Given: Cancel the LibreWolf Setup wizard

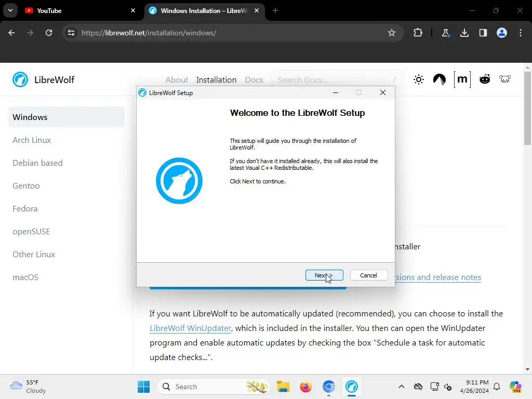Looking at the screenshot, I should (368, 275).
